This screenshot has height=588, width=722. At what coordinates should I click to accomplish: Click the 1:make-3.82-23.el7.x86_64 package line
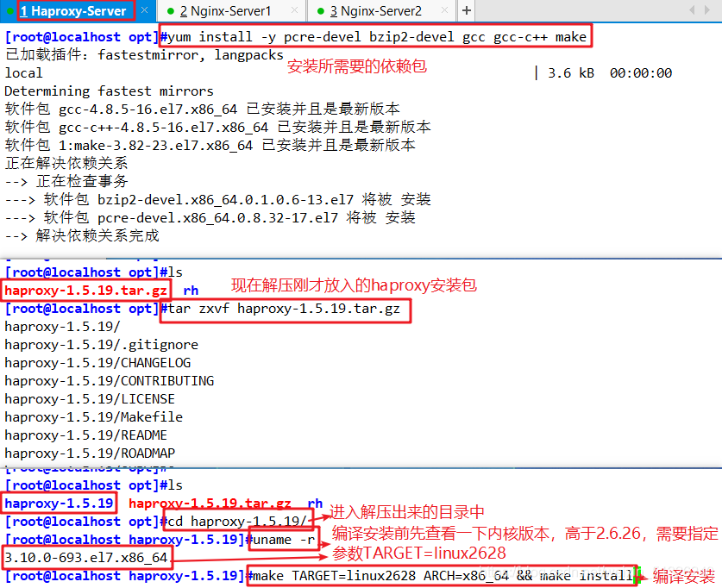coord(210,146)
